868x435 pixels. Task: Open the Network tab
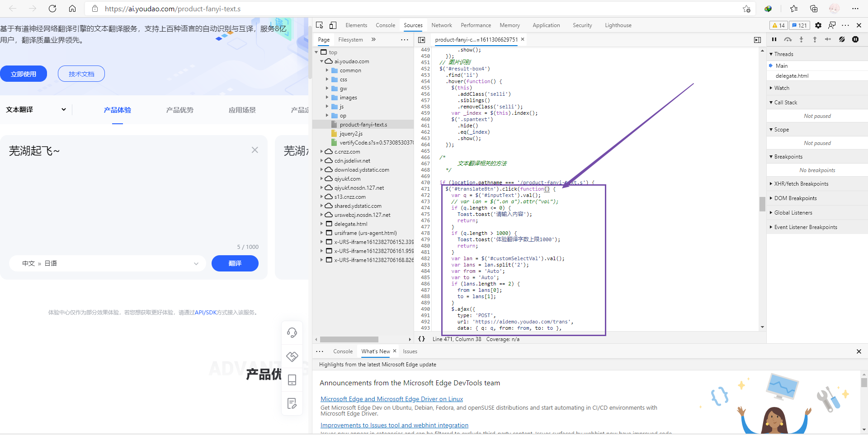442,25
